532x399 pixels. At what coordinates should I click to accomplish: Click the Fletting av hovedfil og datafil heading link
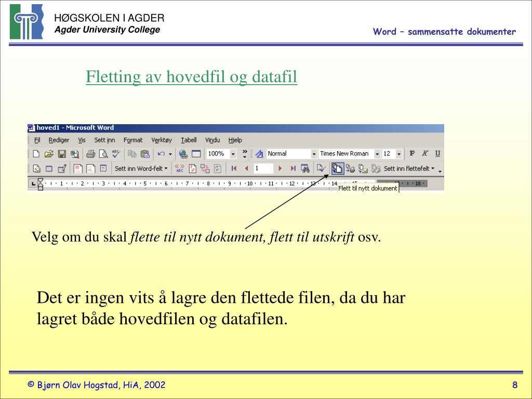(192, 76)
